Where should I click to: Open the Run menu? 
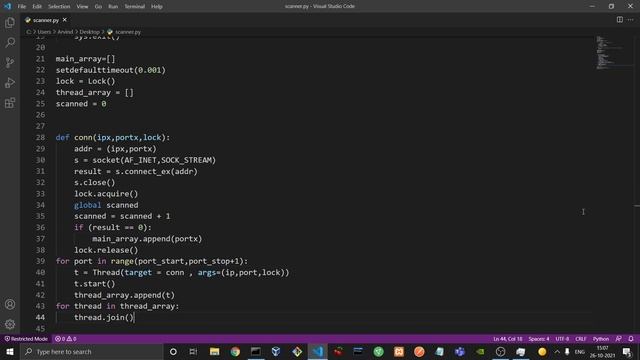[x=113, y=7]
